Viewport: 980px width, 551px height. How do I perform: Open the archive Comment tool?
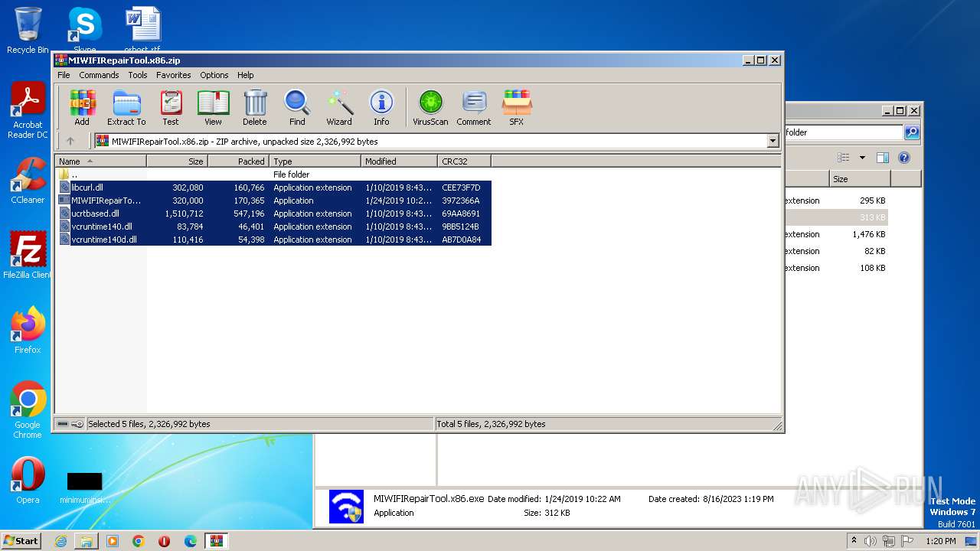tap(474, 107)
